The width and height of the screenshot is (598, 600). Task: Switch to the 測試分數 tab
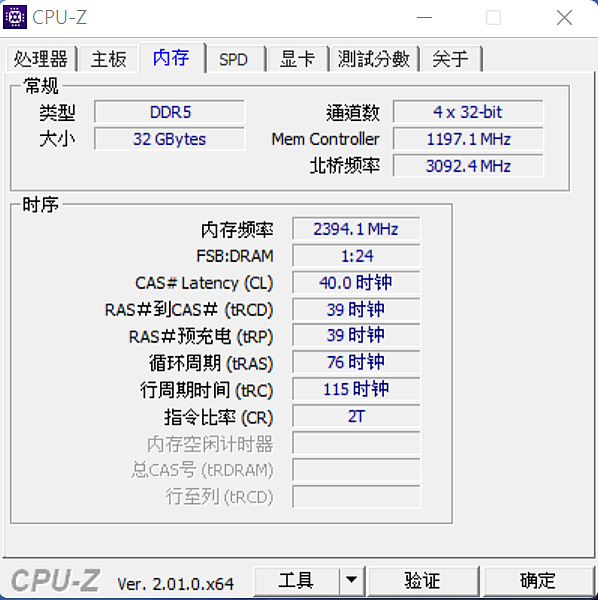374,59
